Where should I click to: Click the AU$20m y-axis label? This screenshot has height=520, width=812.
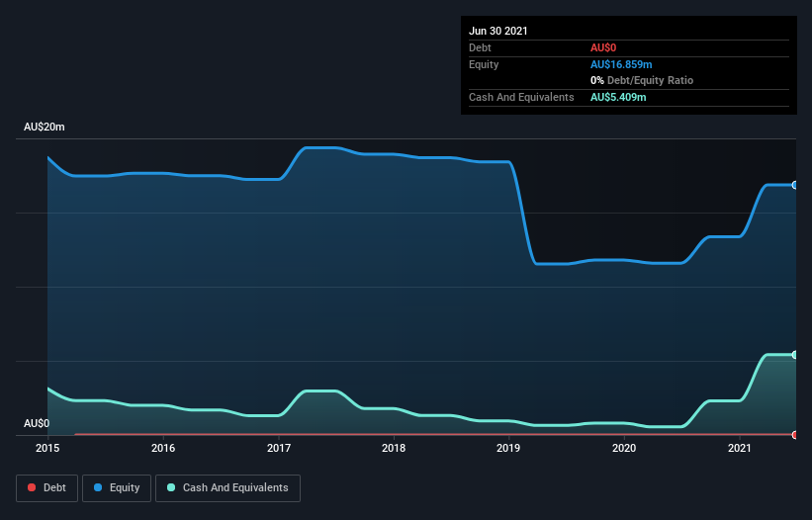pyautogui.click(x=45, y=127)
